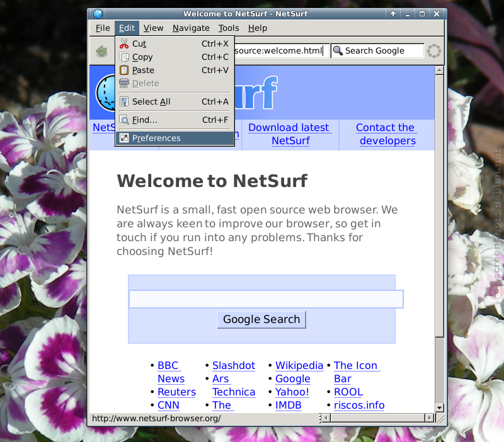Click the Preferences icon in Edit menu
Viewport: 504px width, 442px height.
coord(124,138)
